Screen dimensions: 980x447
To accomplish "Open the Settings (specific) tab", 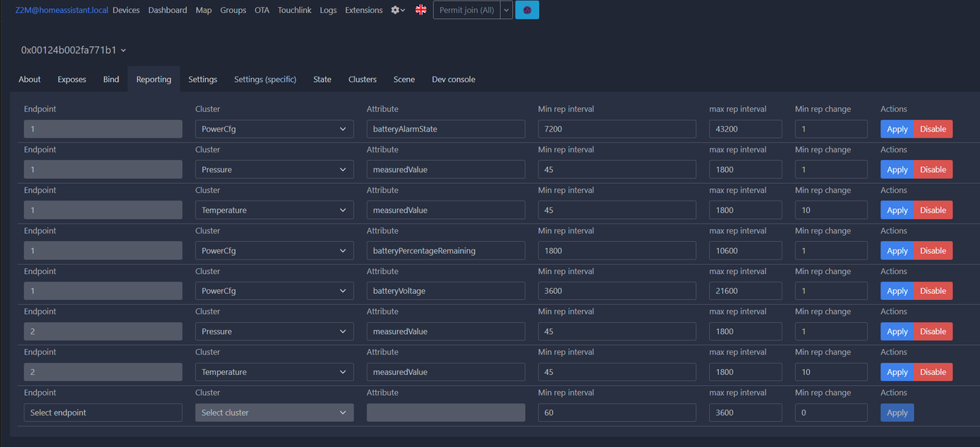I will click(x=265, y=79).
